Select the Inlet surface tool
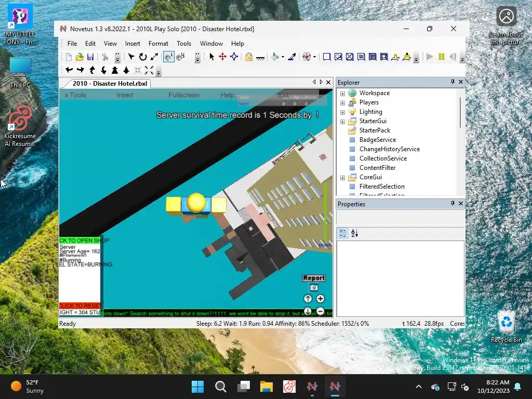This screenshot has height=399, width=532. tap(373, 57)
